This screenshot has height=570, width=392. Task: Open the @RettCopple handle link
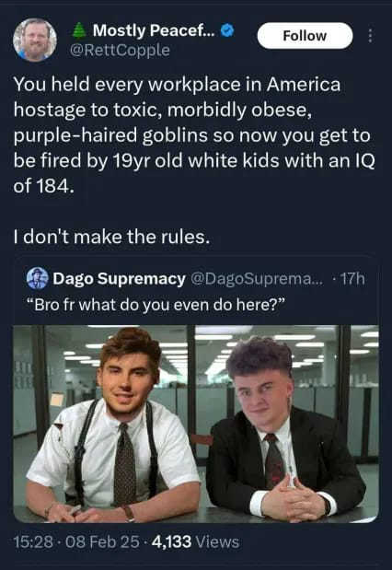click(x=120, y=50)
